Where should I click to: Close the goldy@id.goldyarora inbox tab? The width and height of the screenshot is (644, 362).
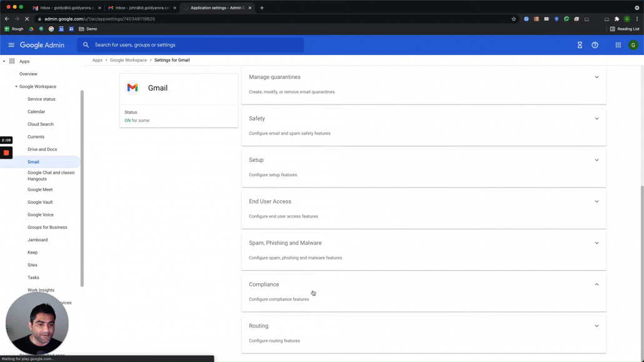[x=99, y=8]
